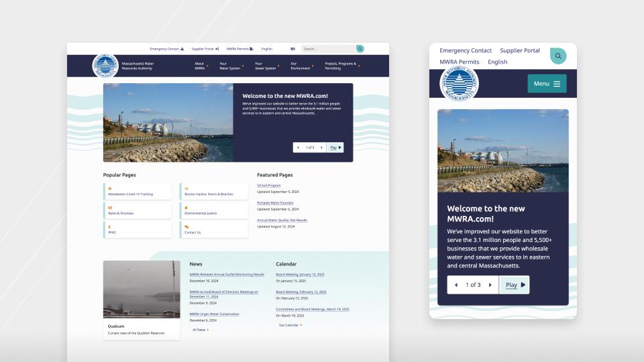Go to previous slide in mobile carousel
Viewport: 644px width, 362px height.
[x=456, y=285]
